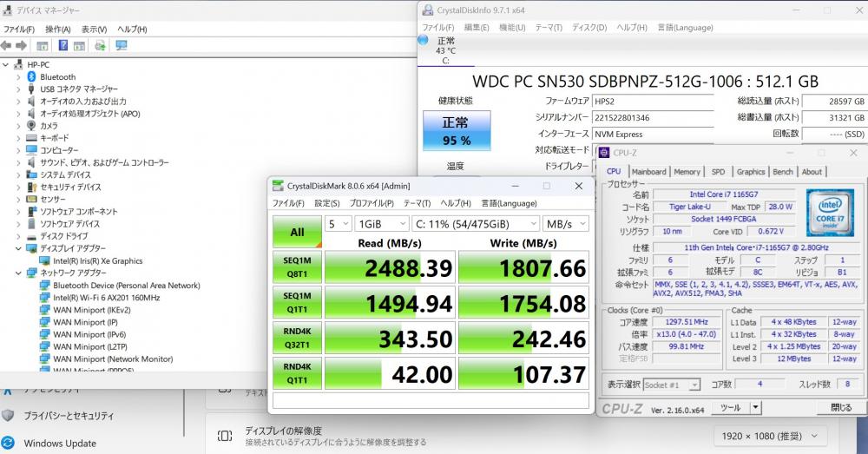Click the privacy shield icon in Settings sidebar
The width and height of the screenshot is (868, 454).
click(8, 415)
